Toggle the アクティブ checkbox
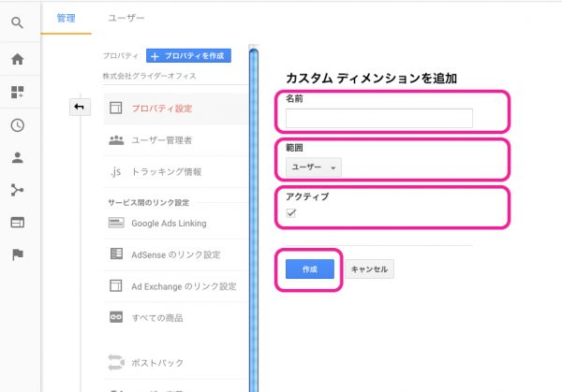The image size is (562, 392). (x=291, y=213)
